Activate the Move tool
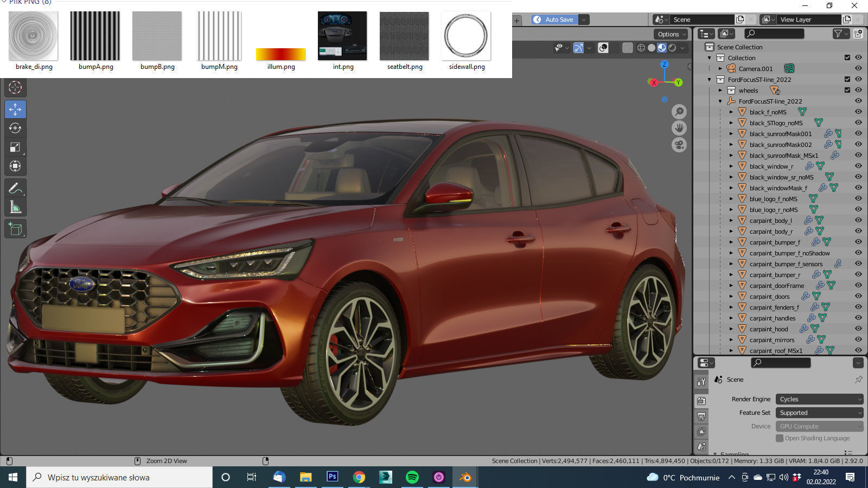This screenshot has height=488, width=868. point(15,109)
